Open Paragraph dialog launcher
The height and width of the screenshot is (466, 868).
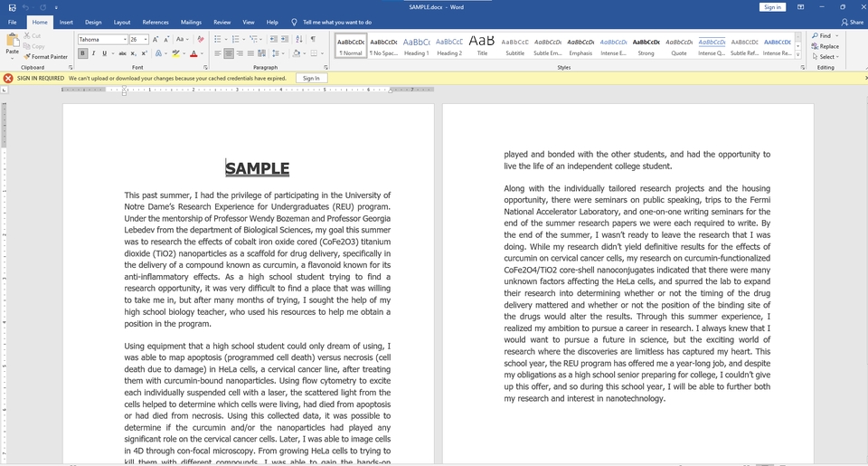[325, 68]
